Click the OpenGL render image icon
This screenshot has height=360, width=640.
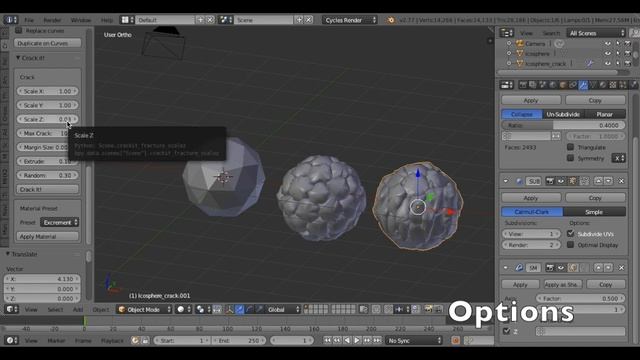click(x=428, y=309)
